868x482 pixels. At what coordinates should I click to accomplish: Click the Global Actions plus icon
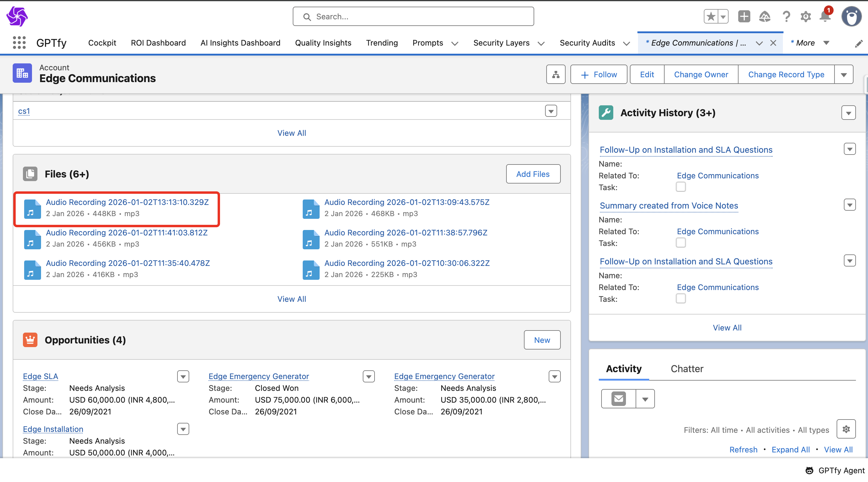(744, 17)
